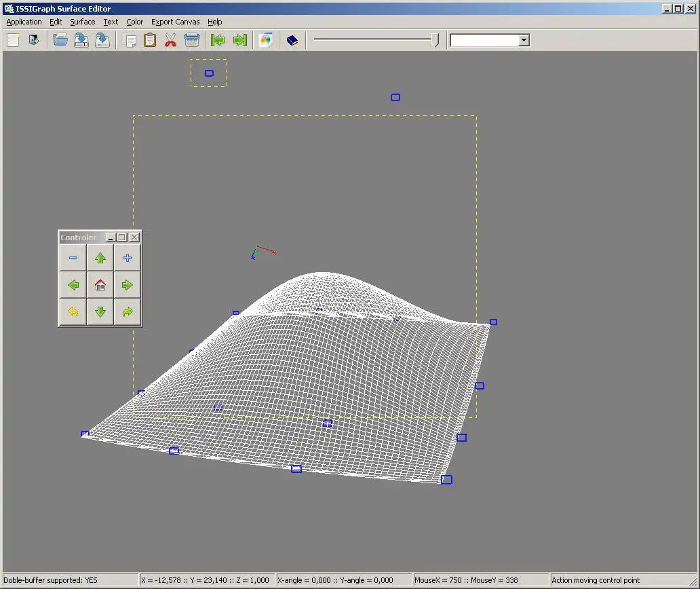This screenshot has height=589, width=700.
Task: Click the color wheel toolbar icon
Action: pyautogui.click(x=265, y=40)
